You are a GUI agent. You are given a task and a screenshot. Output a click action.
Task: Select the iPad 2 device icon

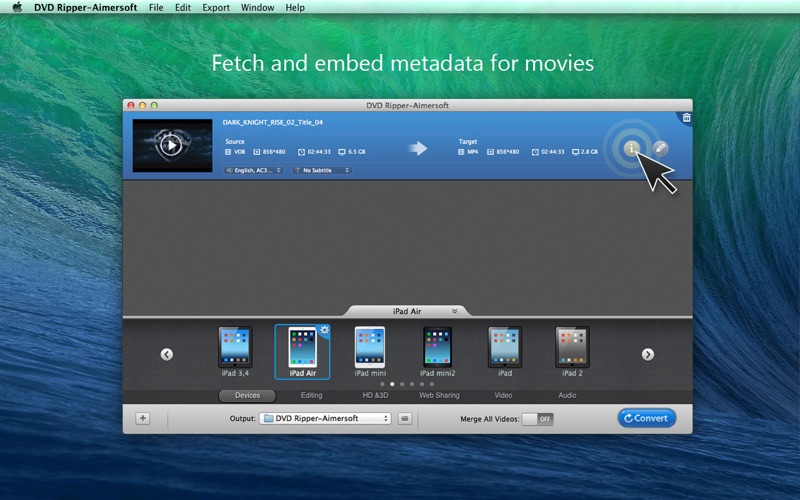click(x=572, y=347)
